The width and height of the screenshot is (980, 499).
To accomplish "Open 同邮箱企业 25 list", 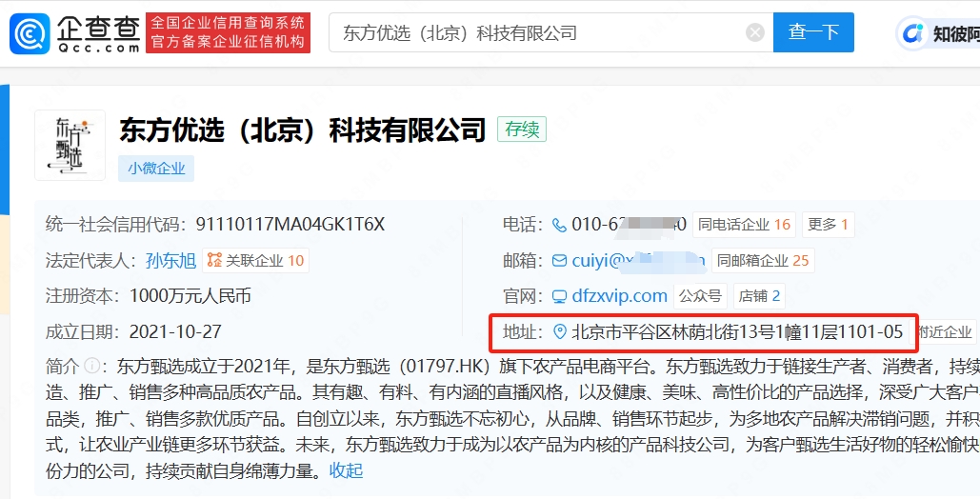I will pyautogui.click(x=763, y=261).
